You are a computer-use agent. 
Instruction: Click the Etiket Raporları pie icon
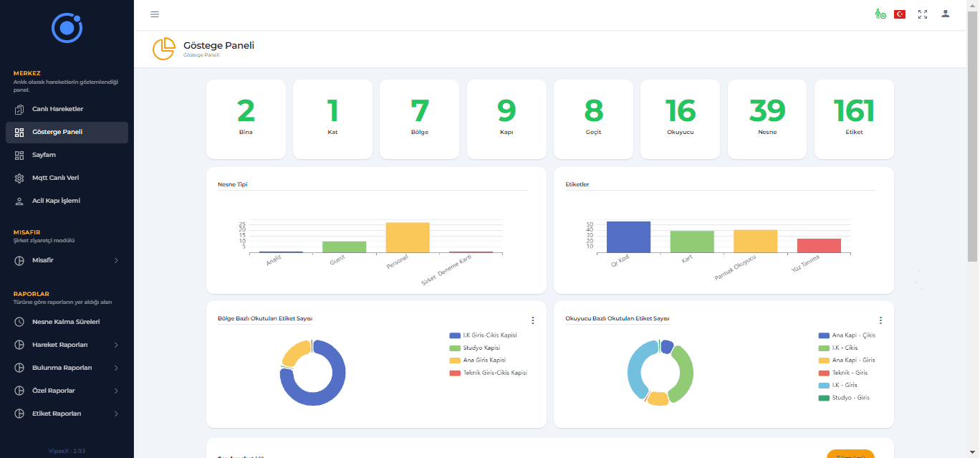pos(19,414)
